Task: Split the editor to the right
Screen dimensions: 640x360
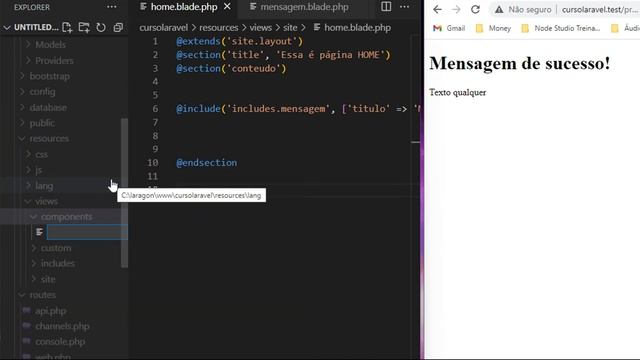Action: point(386,7)
